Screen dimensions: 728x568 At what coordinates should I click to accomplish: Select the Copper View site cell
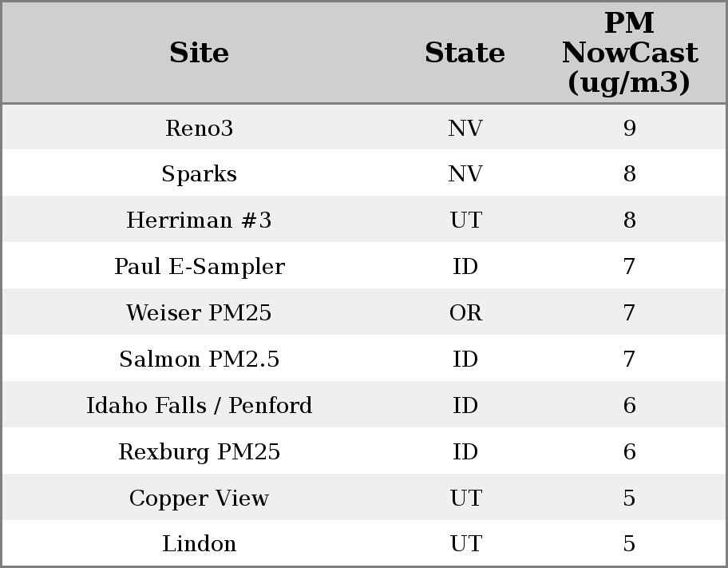199,498
